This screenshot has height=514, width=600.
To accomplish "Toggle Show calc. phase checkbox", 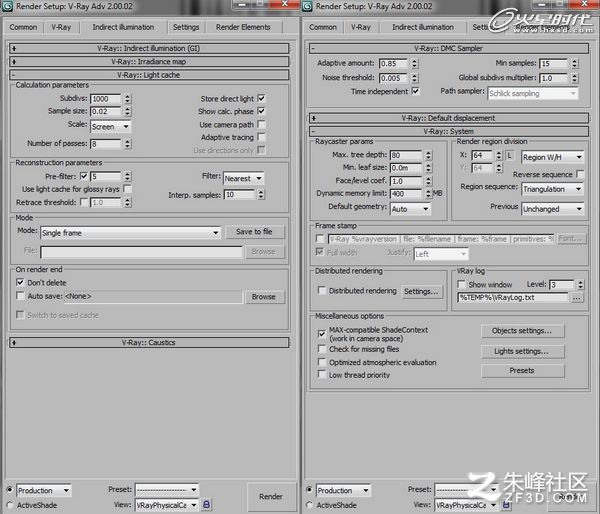I will click(261, 111).
